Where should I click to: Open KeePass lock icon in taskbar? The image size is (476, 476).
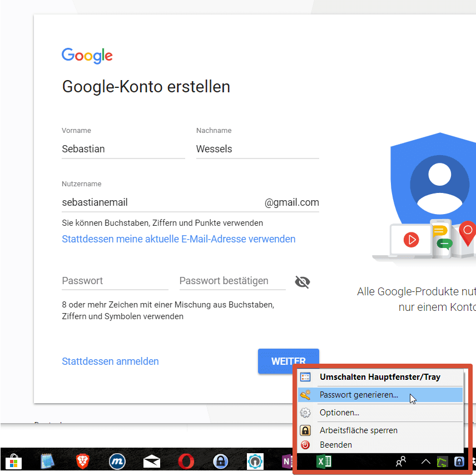pos(221,462)
